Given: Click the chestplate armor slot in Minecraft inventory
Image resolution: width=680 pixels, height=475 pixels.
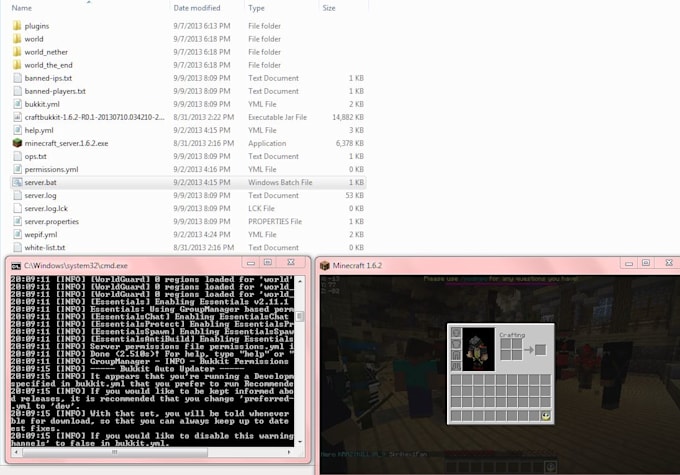Looking at the screenshot, I should coord(456,344).
